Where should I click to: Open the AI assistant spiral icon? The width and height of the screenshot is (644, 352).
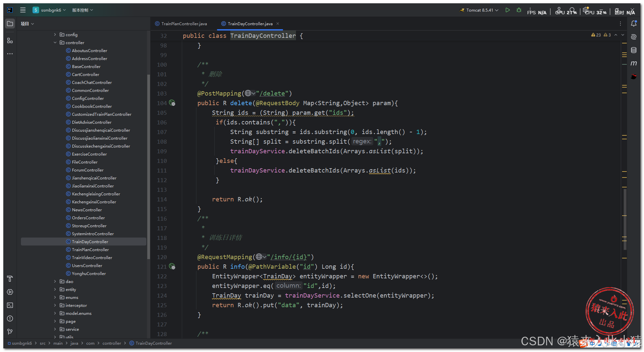[634, 37]
